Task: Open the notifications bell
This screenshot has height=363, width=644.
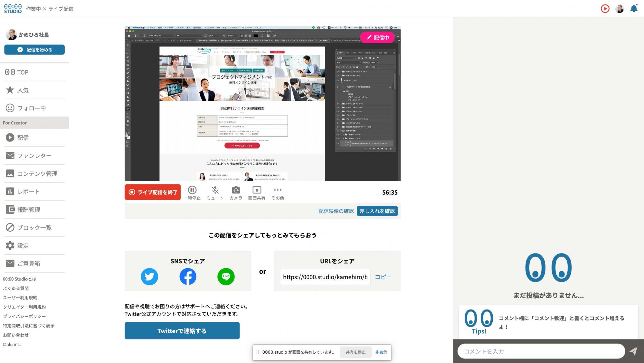Action: [x=634, y=9]
